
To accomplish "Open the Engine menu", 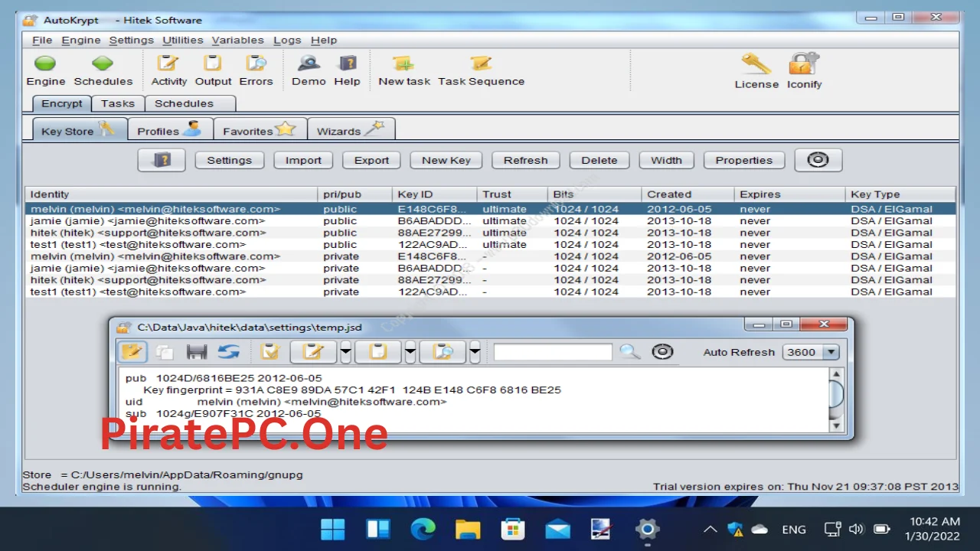I will pos(81,40).
